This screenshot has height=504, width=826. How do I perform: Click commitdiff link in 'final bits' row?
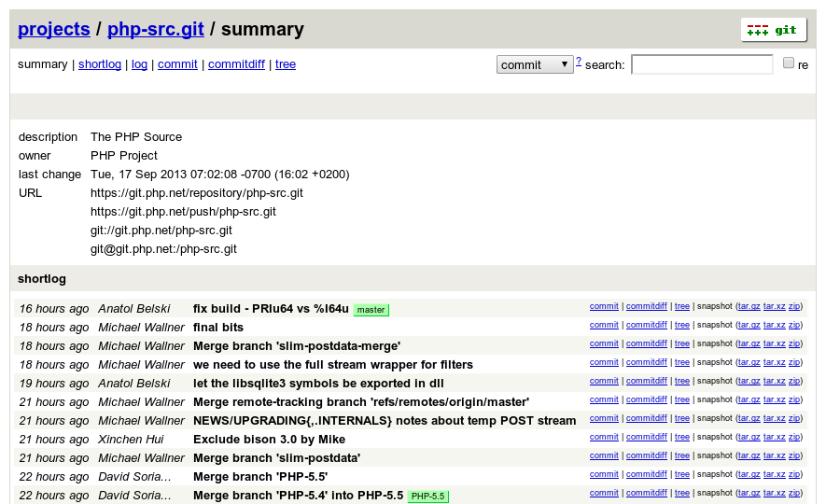tap(647, 325)
